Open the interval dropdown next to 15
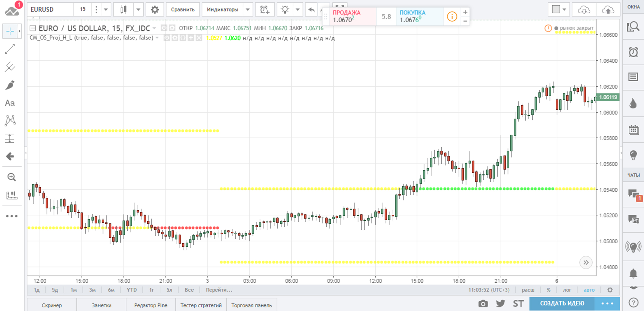Screen dimensions: 644x311 [106, 10]
